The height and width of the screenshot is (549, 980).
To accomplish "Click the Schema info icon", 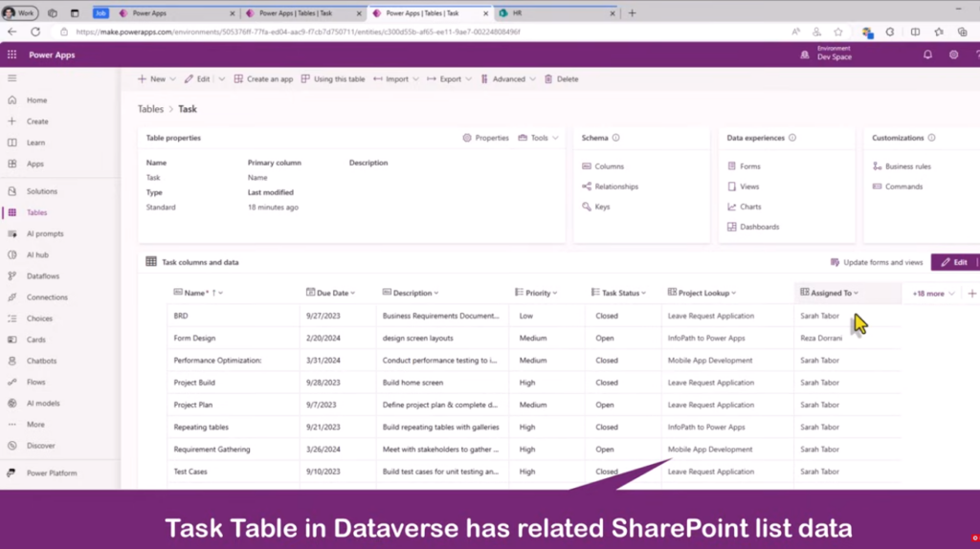I will click(x=615, y=138).
